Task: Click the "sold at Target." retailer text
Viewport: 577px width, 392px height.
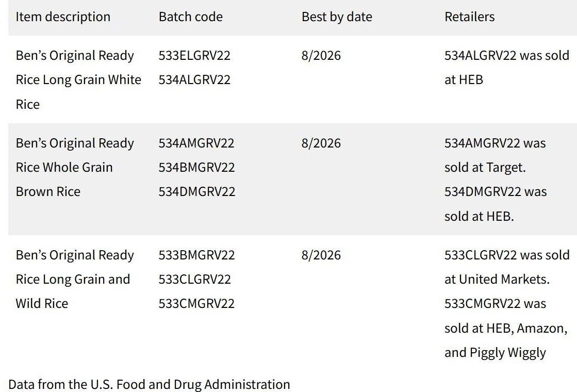Action: pos(477,167)
